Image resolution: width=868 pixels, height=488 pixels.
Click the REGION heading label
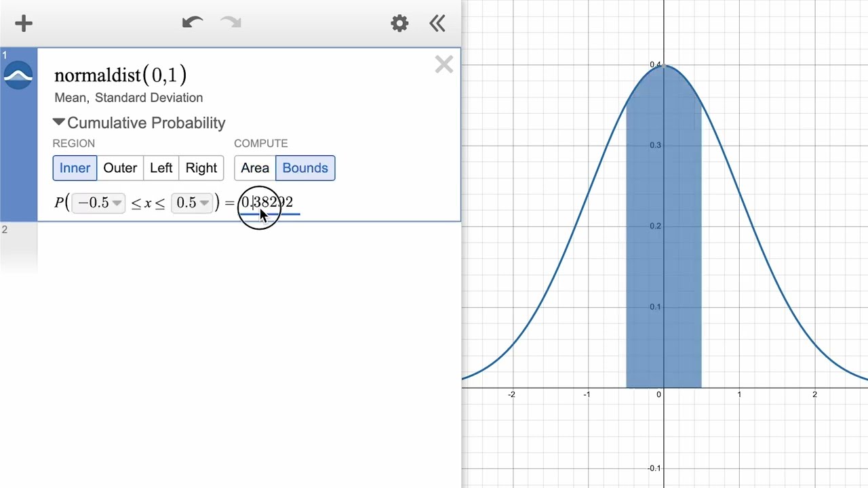pyautogui.click(x=74, y=143)
